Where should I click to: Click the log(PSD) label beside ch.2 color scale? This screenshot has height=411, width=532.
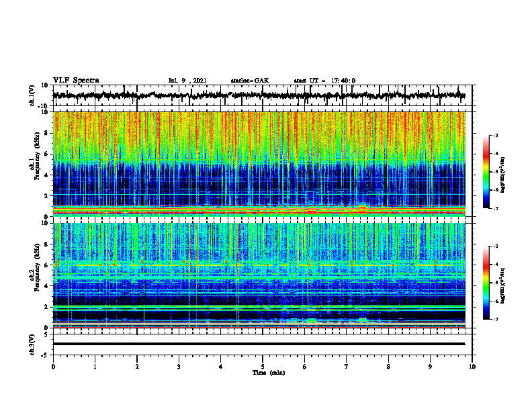(x=503, y=285)
